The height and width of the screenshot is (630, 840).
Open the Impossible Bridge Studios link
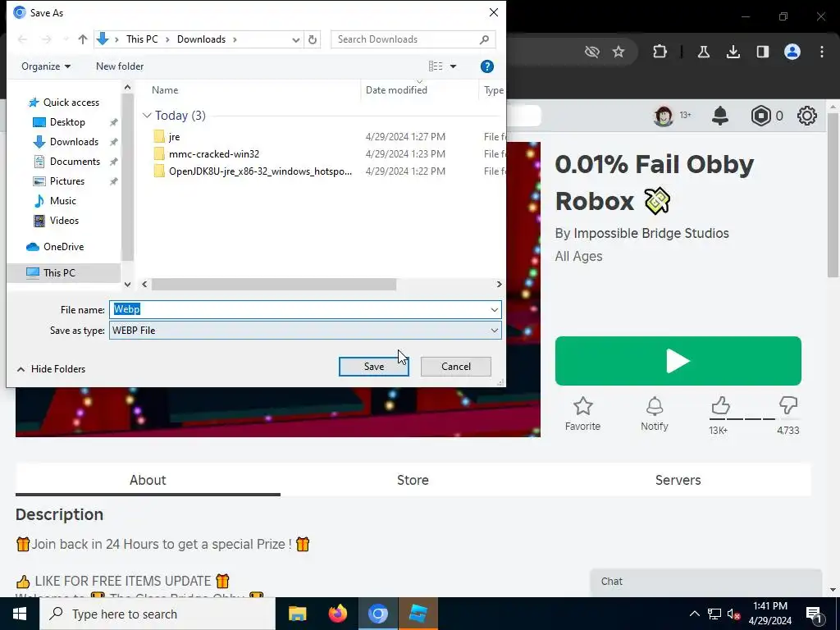point(651,234)
